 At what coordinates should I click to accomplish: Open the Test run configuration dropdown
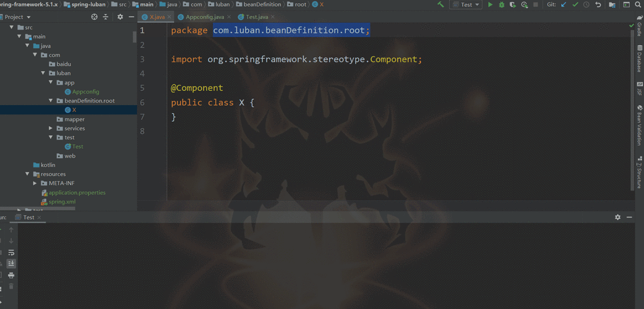point(467,5)
